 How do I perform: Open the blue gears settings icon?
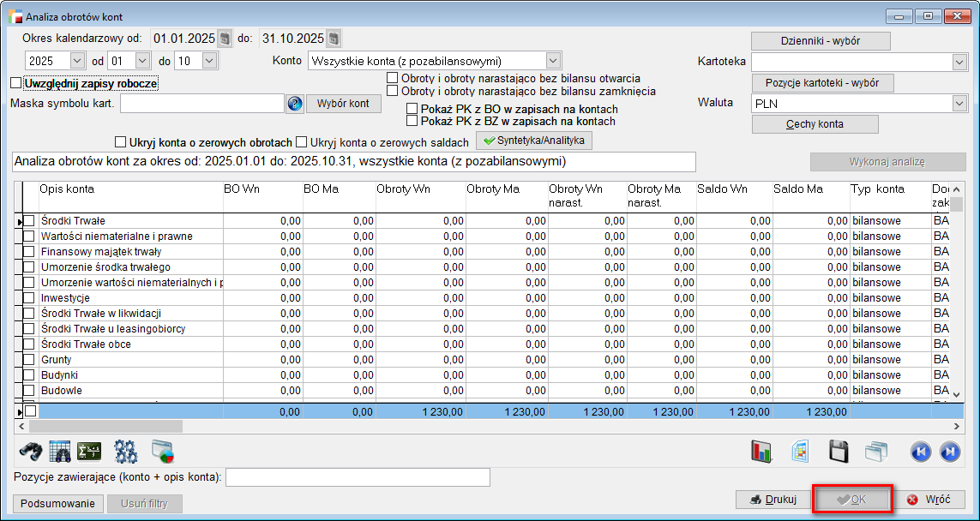(126, 451)
